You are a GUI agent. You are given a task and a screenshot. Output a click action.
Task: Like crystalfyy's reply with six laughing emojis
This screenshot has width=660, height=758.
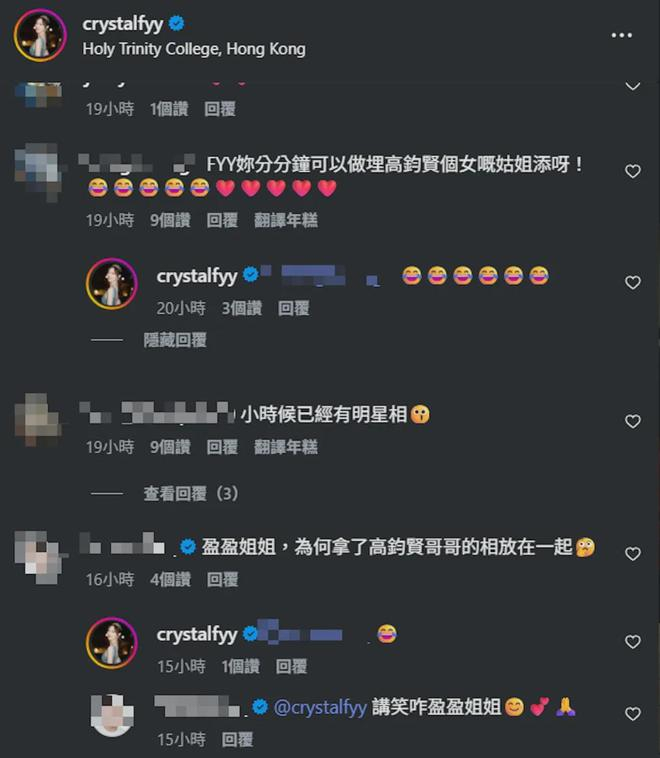[x=632, y=282]
